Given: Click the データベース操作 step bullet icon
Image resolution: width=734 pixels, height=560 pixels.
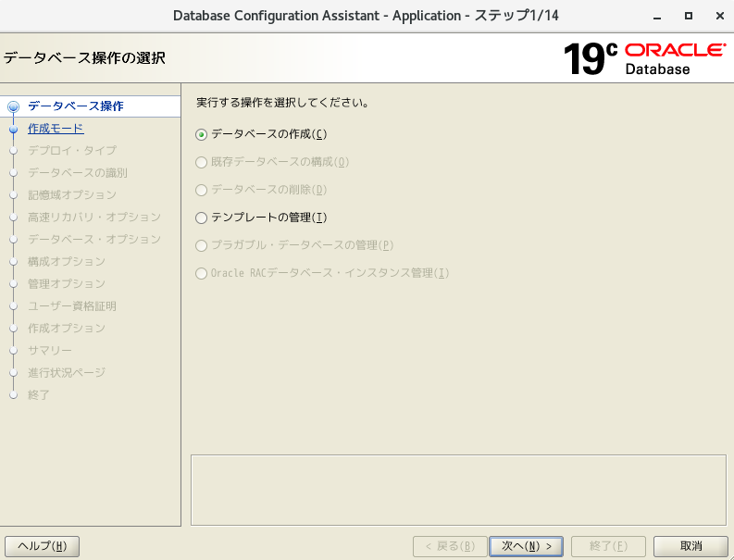Looking at the screenshot, I should 14,106.
